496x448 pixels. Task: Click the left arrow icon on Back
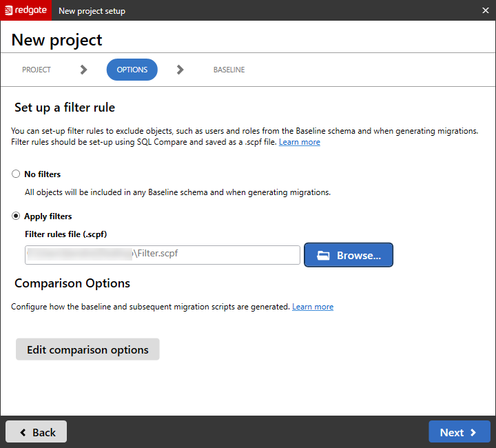point(23,432)
